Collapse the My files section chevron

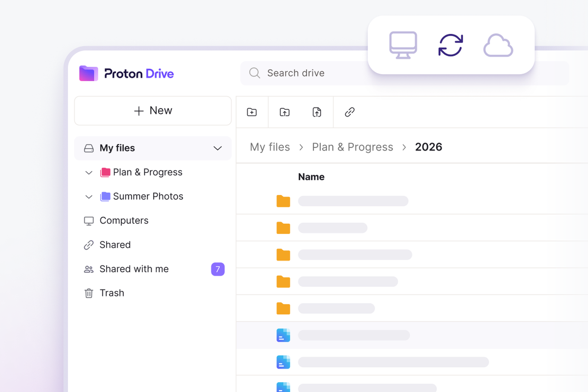217,148
